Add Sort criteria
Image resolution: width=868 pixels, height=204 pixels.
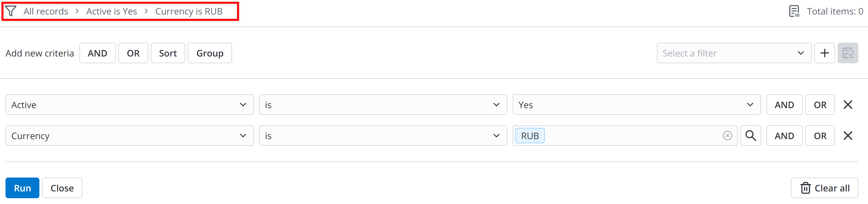tap(168, 53)
